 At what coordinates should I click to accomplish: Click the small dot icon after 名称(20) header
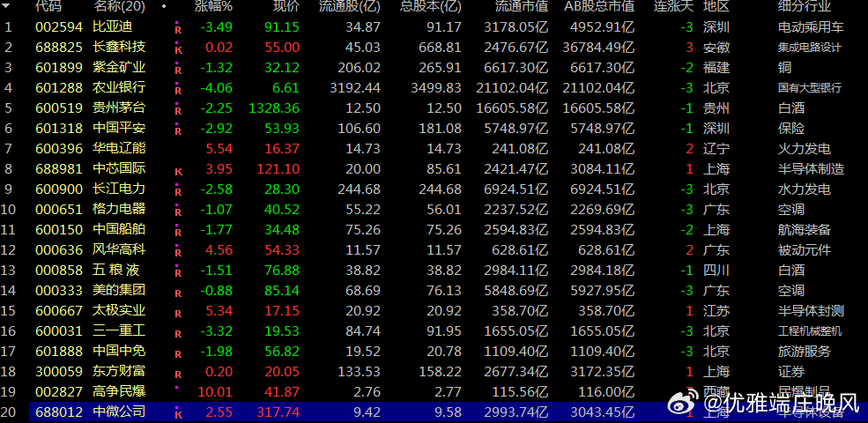click(163, 7)
